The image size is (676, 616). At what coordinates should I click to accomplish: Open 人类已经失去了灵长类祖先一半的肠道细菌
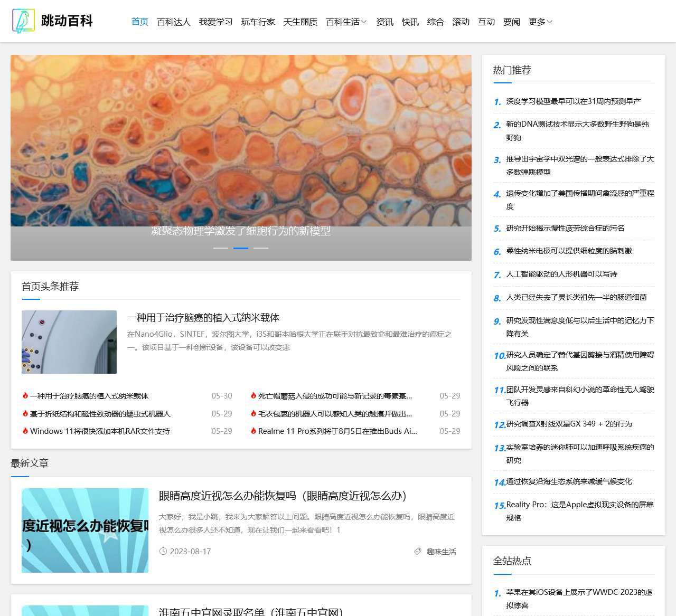(x=577, y=297)
